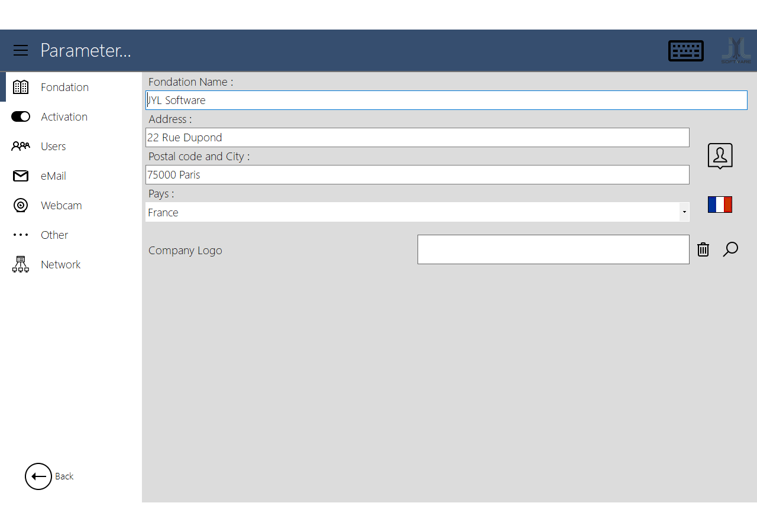
Task: Click the Activation toggle switch icon
Action: pyautogui.click(x=21, y=117)
